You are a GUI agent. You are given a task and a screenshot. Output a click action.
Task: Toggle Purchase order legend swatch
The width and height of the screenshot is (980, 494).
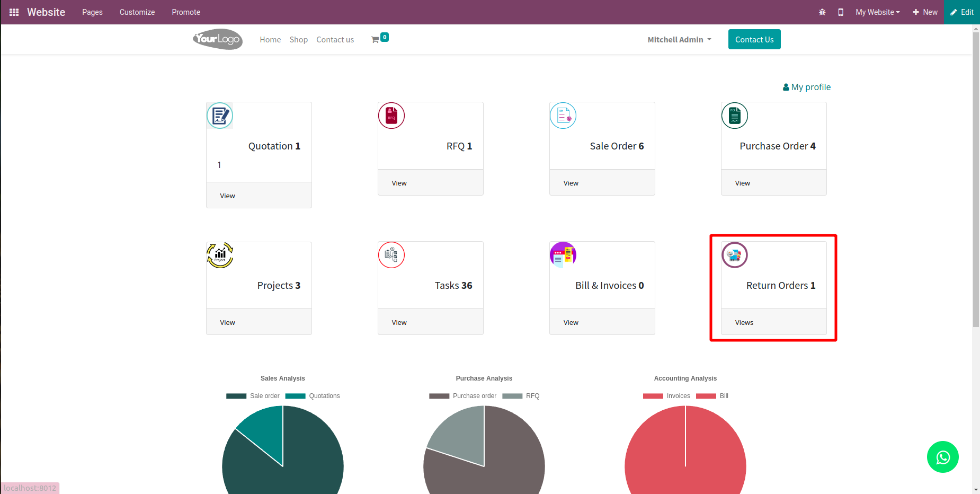point(439,396)
